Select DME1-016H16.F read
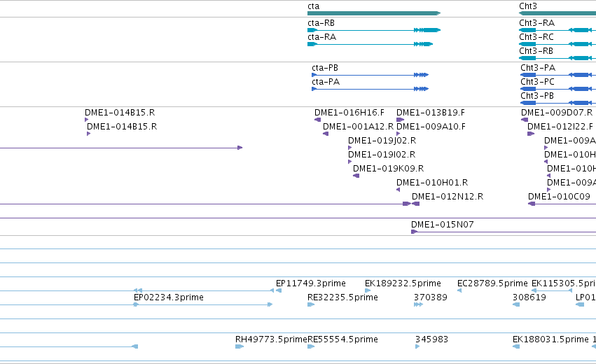Viewport: 596px width, 364px height. click(349, 113)
